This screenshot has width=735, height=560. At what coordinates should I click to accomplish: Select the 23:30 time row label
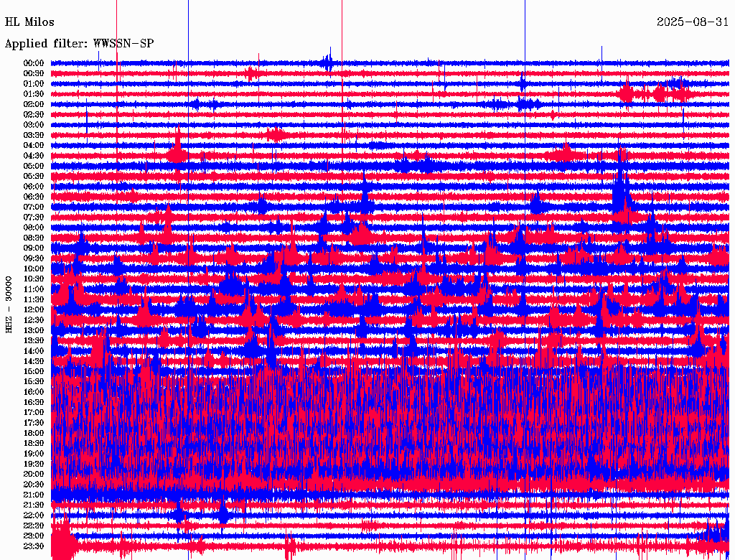pos(34,546)
